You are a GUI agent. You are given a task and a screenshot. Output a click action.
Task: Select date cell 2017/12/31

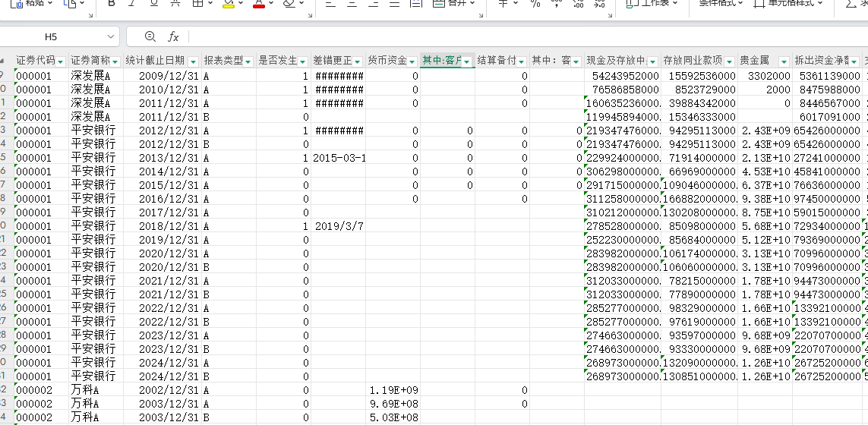[x=163, y=212]
